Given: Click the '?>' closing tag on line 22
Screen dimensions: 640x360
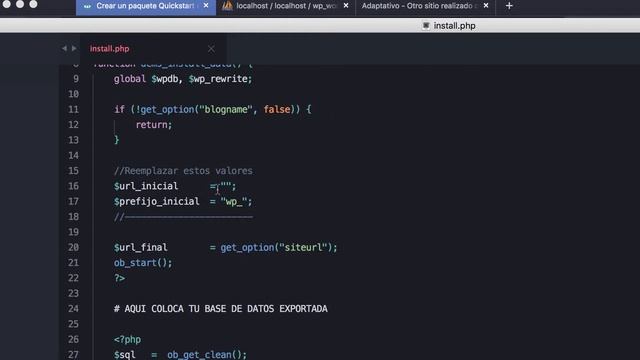Looking at the screenshot, I should (119, 278).
